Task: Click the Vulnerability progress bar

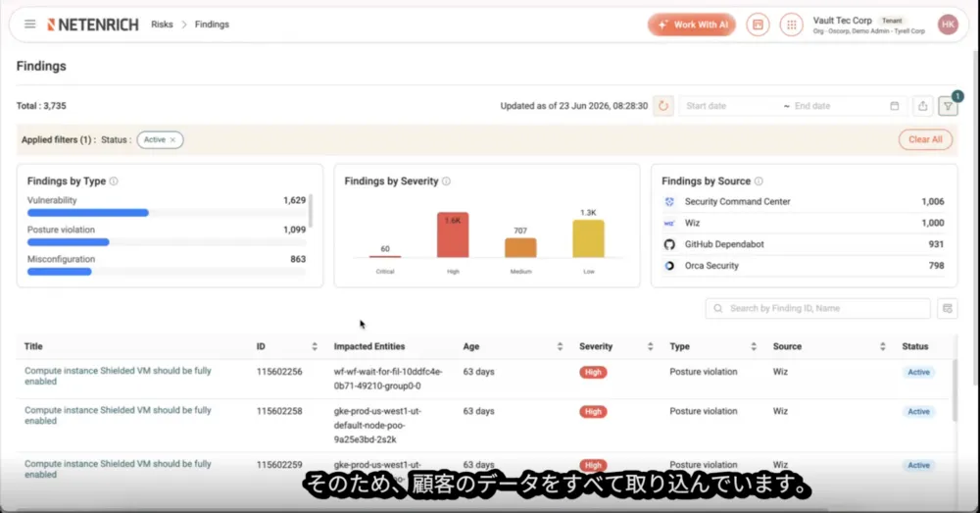Action: [x=167, y=213]
